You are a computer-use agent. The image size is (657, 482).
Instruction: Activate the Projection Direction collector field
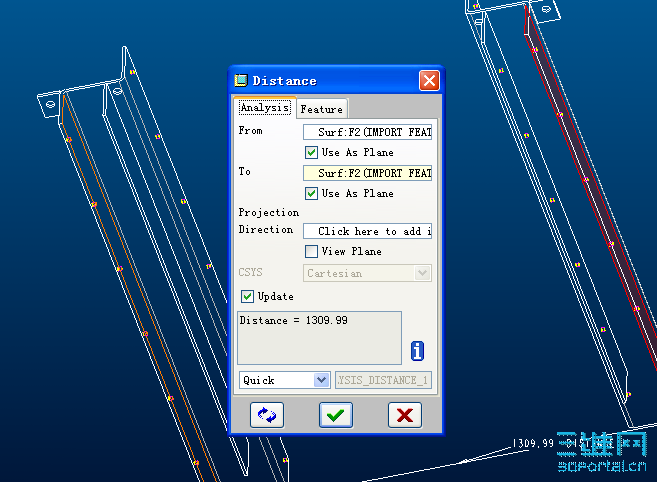[x=367, y=231]
